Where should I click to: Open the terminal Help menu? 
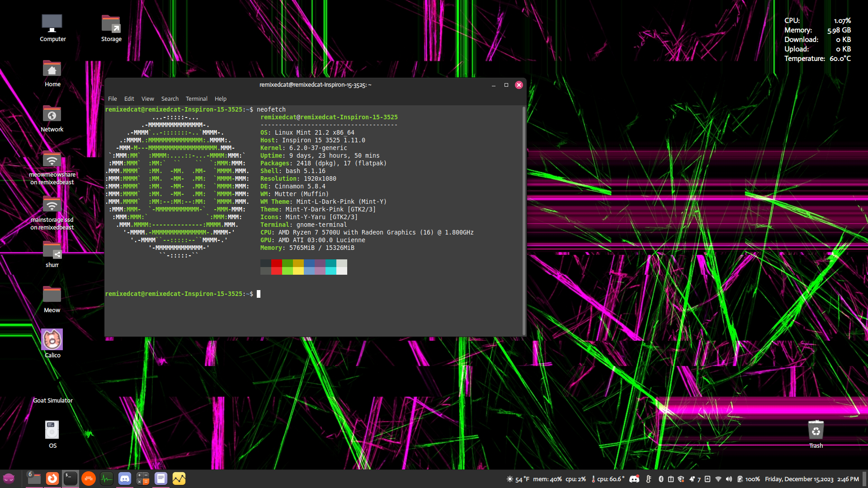click(x=221, y=99)
